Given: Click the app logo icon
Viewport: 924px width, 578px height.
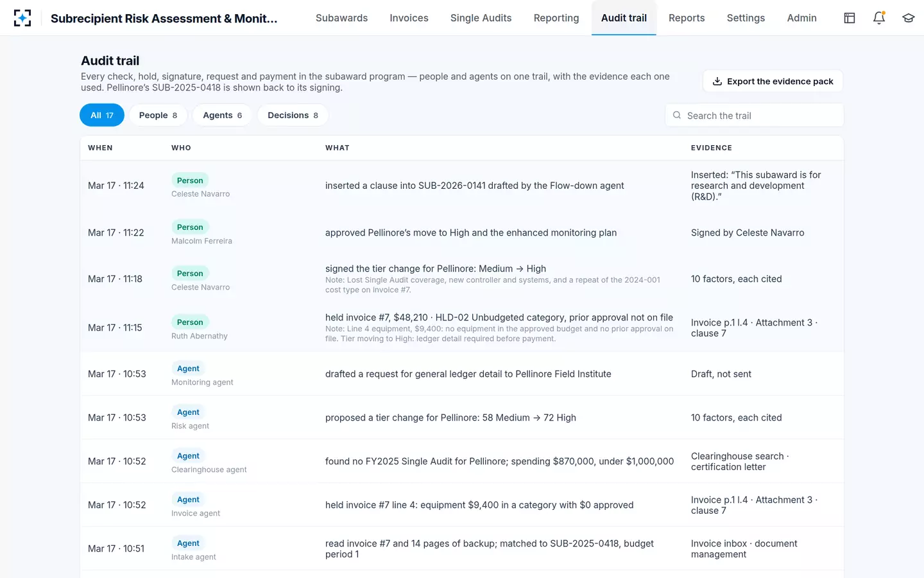Looking at the screenshot, I should point(22,18).
